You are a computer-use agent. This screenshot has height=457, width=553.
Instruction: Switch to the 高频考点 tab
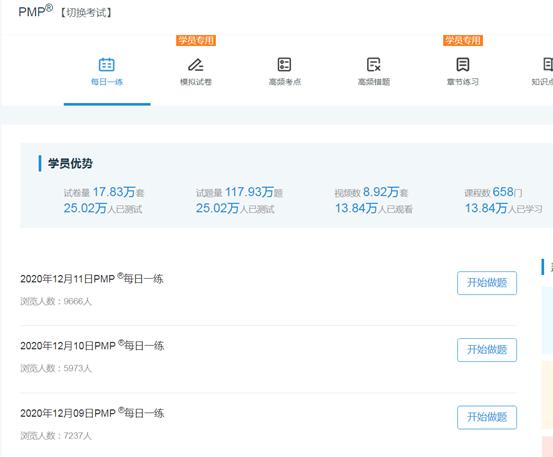[285, 82]
